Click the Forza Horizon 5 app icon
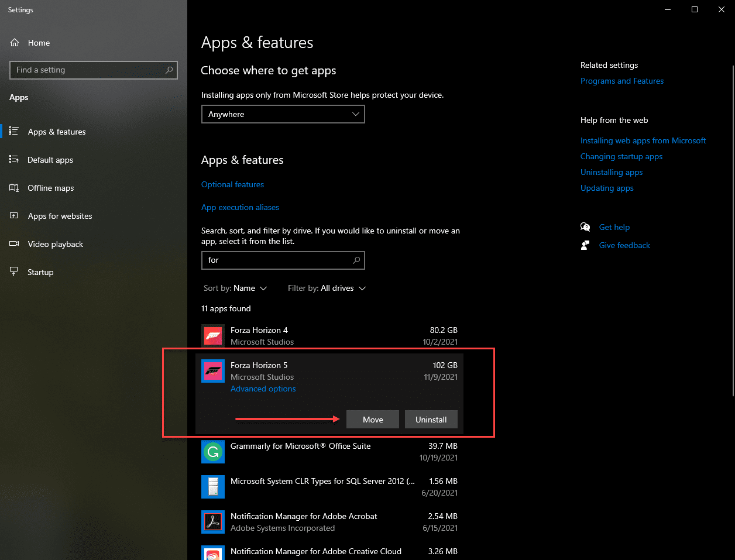This screenshot has width=735, height=560. (x=212, y=370)
